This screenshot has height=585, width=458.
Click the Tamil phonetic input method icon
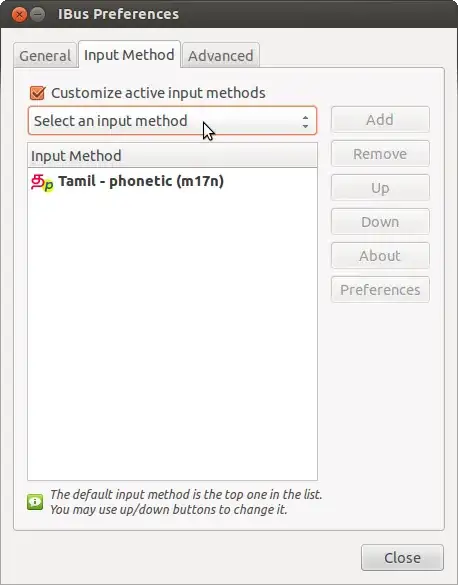(x=42, y=182)
